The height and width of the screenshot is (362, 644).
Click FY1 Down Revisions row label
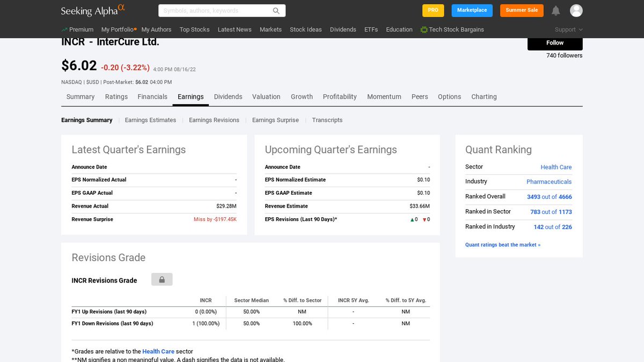[112, 323]
